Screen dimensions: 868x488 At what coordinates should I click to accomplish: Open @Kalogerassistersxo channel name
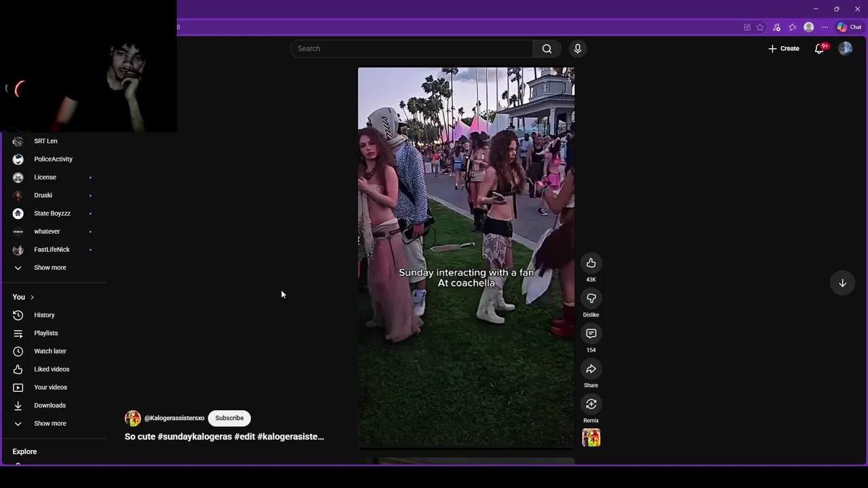(174, 418)
